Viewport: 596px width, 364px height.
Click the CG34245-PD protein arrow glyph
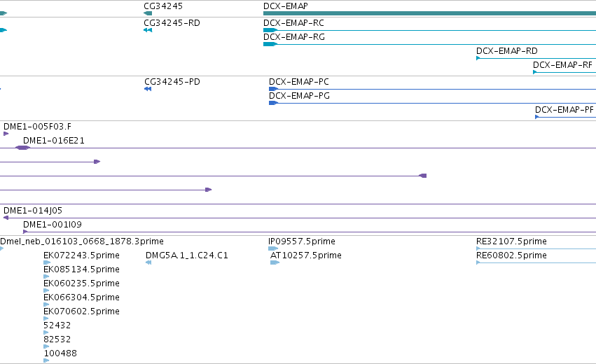click(x=148, y=89)
